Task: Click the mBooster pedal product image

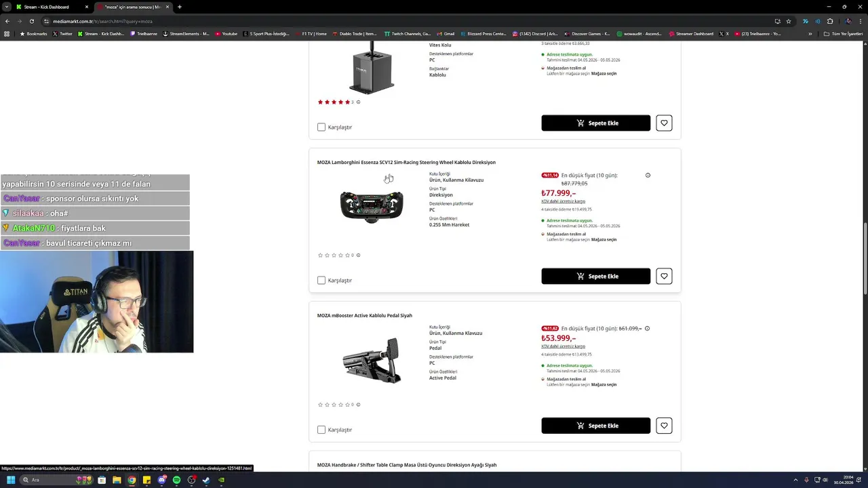Action: pos(372,361)
